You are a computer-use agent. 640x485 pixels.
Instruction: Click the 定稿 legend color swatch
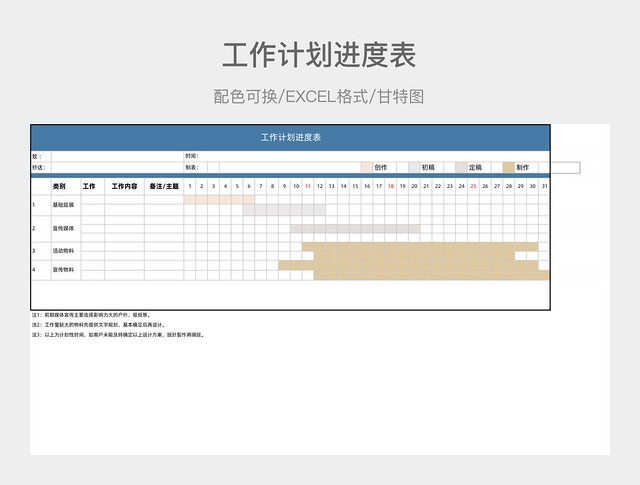click(462, 167)
